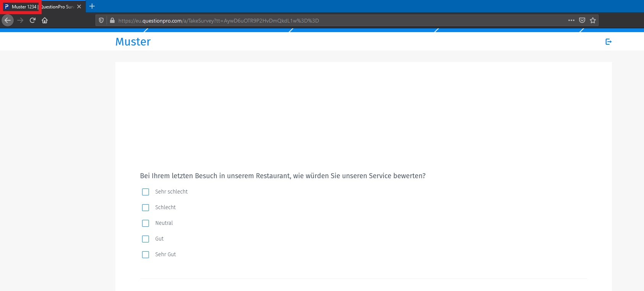This screenshot has width=644, height=291.
Task: Bookmark this page with the star icon
Action: point(593,20)
